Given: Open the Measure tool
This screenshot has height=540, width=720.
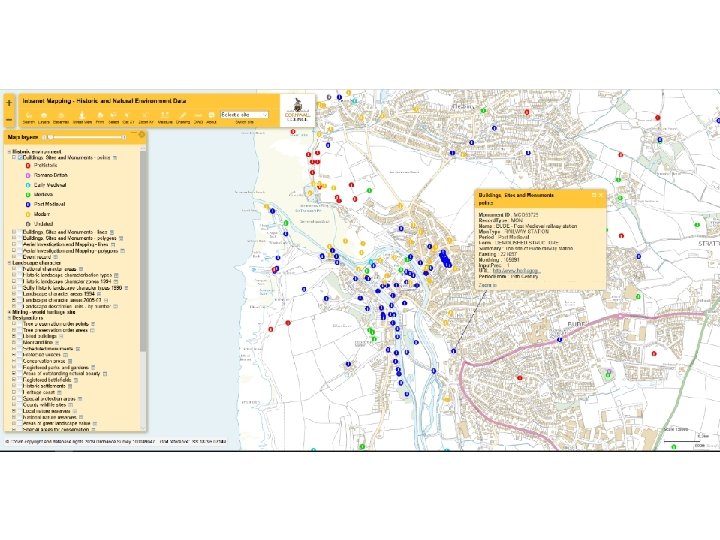Looking at the screenshot, I should [x=165, y=118].
